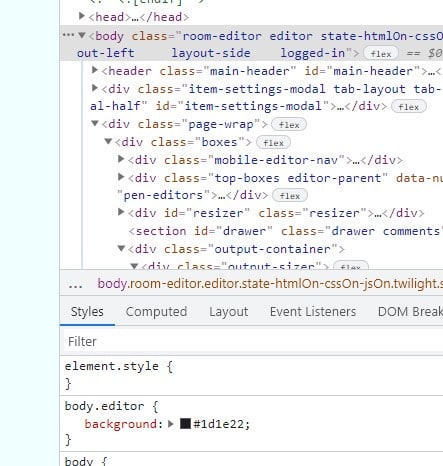Click the body.room-editor breadcrumb
Screen dimensions: 443x466
[270, 284]
